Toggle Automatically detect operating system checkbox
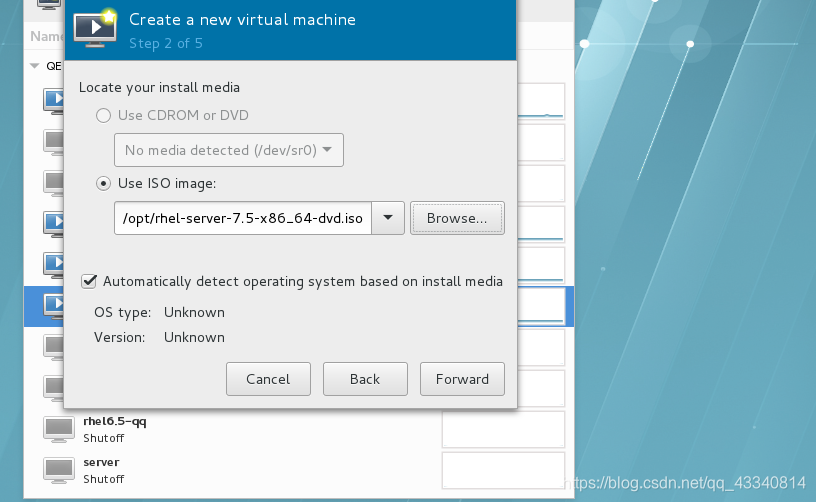Screen dimensions: 816x502 89,281
